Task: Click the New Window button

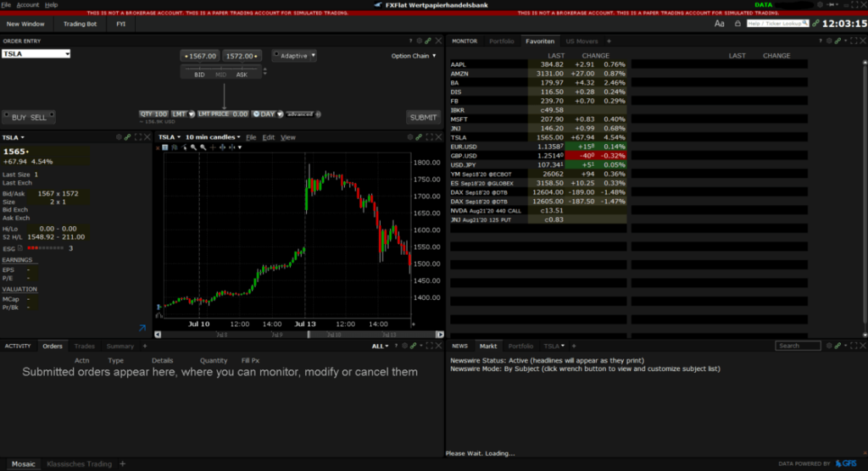Action: pyautogui.click(x=25, y=24)
